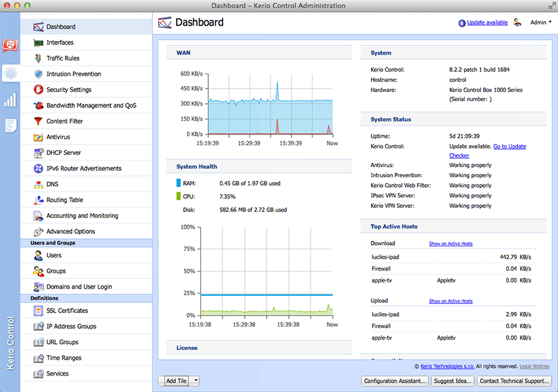Click the Interfaces network card icon
The height and width of the screenshot is (392, 558).
pyautogui.click(x=38, y=43)
